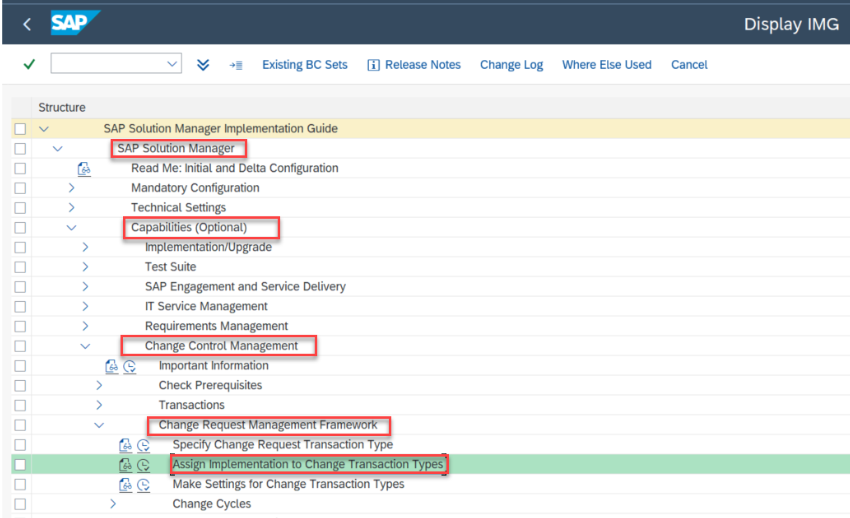Select the Important Information entry

click(214, 366)
